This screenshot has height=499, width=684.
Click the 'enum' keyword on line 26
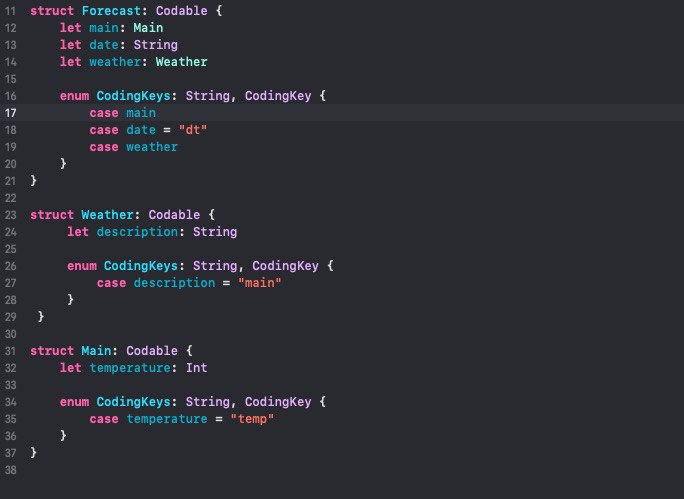[82, 266]
